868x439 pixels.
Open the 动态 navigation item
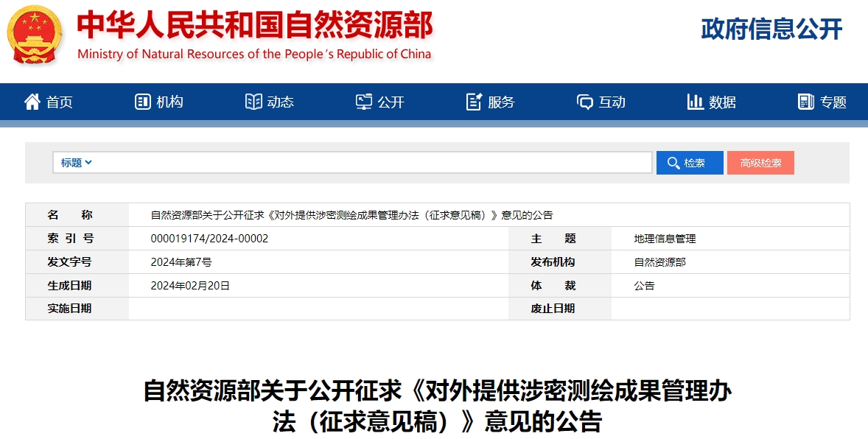pos(270,102)
